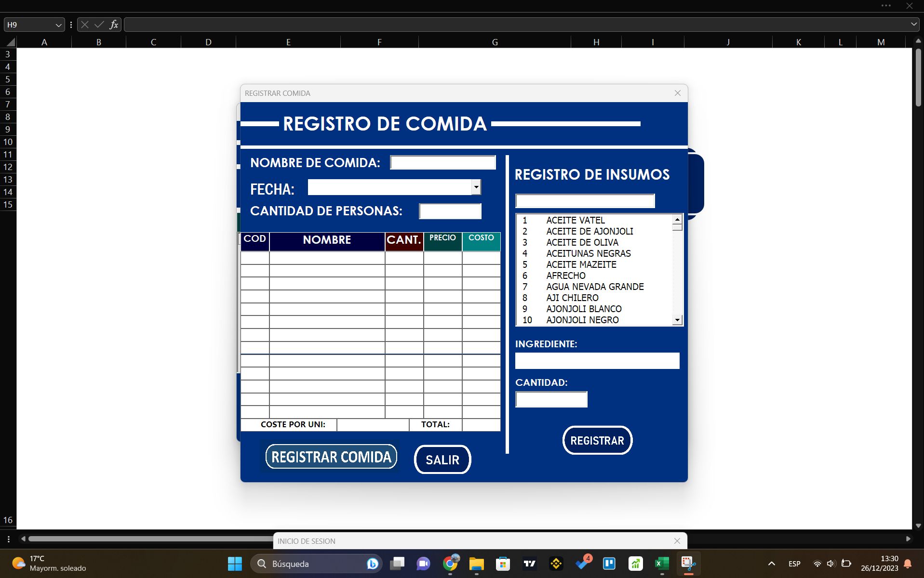Switch keyboard layout via ESP indicator

[x=794, y=563]
